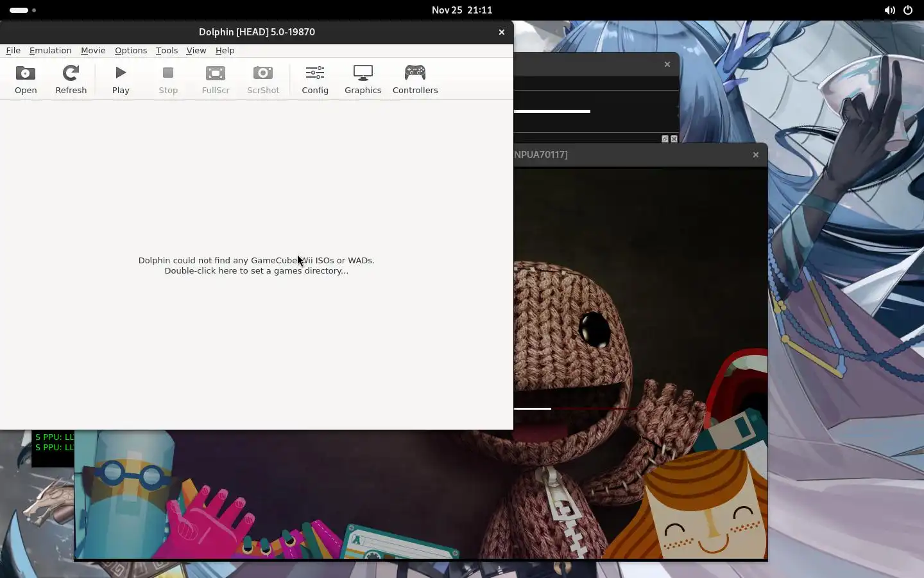Start emulation with the Play button
This screenshot has height=578, width=924.
pos(121,80)
